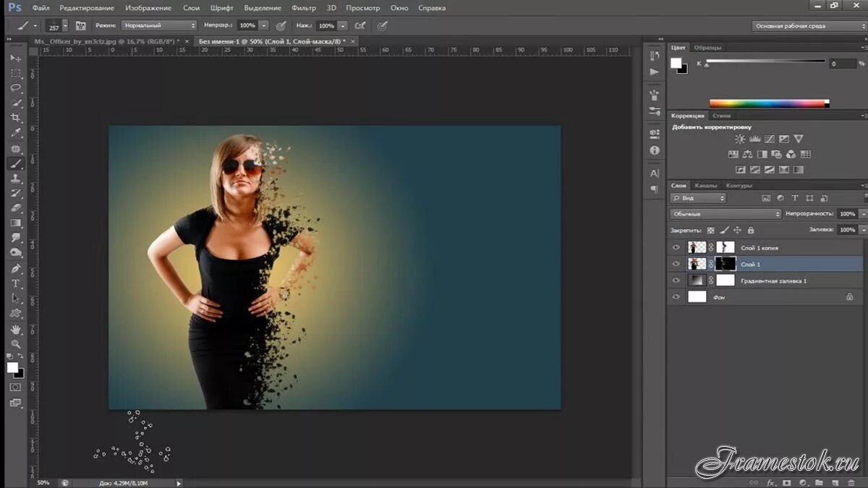
Task: Select the Horizontal Type tool
Action: tap(16, 283)
